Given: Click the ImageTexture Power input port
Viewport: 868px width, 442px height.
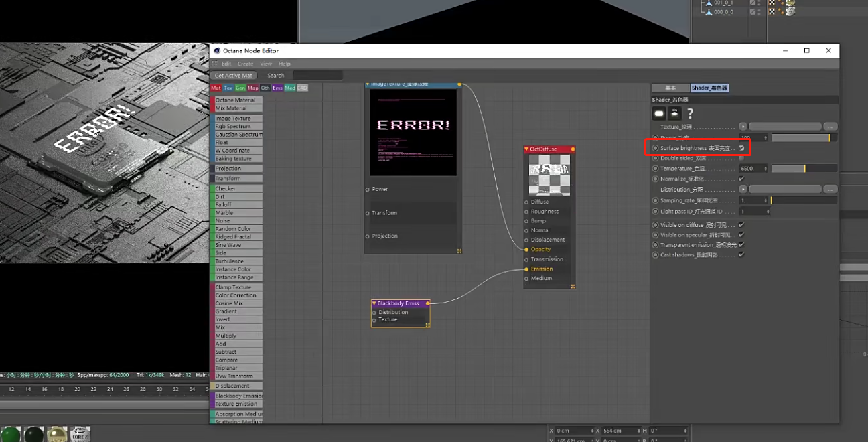Looking at the screenshot, I should [368, 190].
